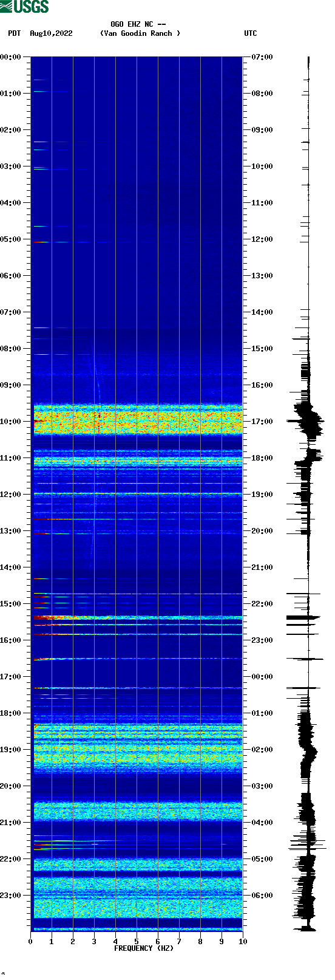
Task: Click the USGS logo
Action: coord(24,7)
